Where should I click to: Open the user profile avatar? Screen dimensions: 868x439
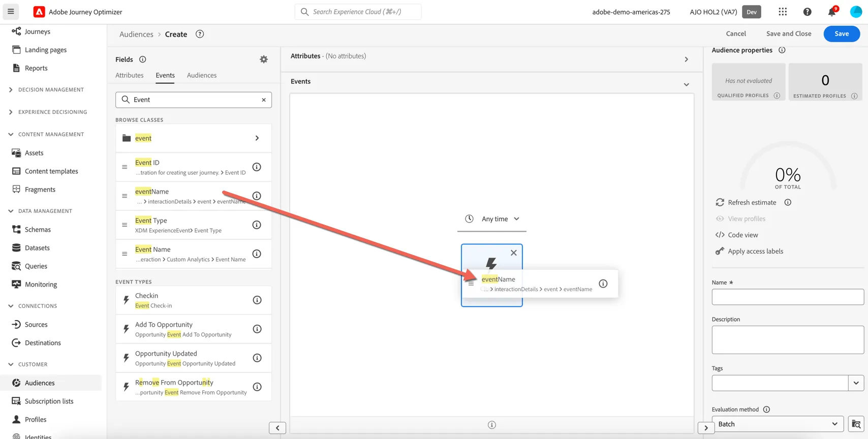point(856,12)
